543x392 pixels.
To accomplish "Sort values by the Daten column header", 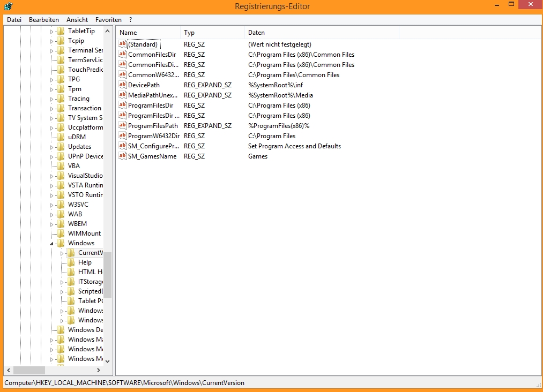I will 322,33.
